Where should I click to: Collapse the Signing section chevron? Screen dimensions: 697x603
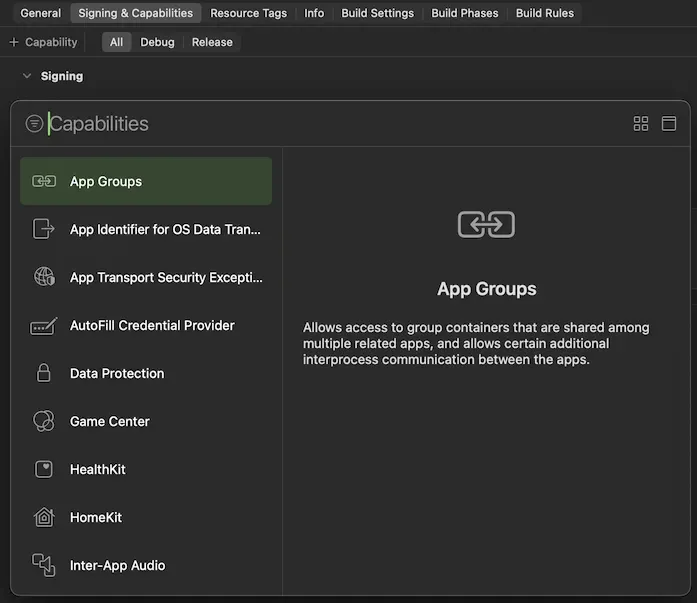(27, 76)
